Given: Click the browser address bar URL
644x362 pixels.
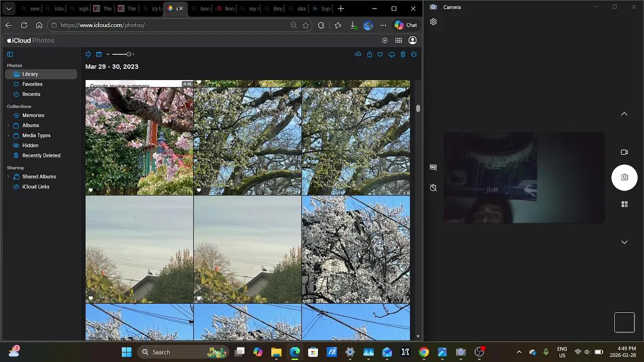Looking at the screenshot, I should coord(103,25).
